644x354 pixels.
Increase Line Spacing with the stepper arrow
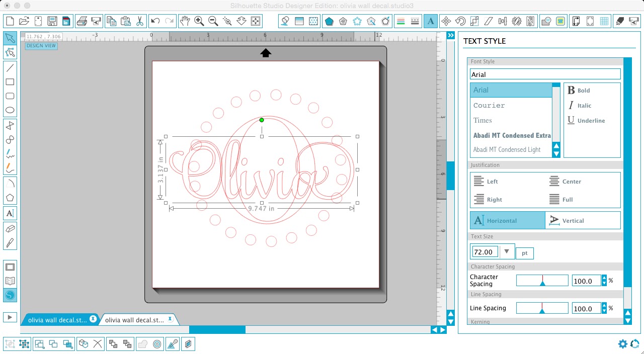603,306
